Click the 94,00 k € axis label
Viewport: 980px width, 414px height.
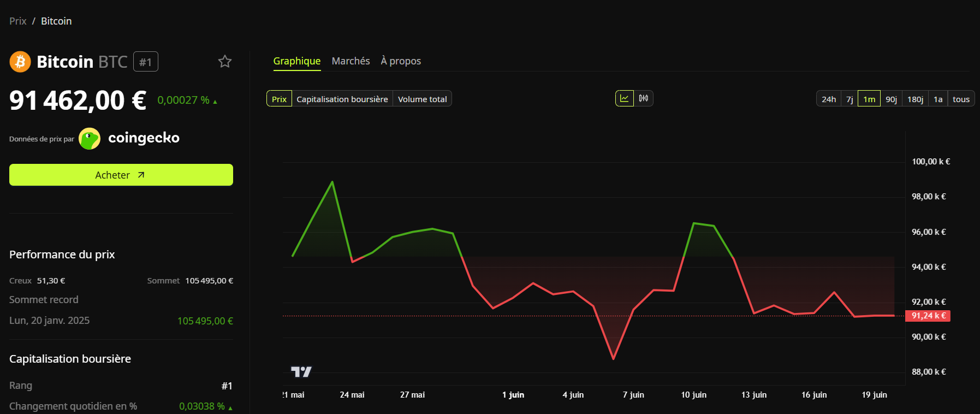pos(929,267)
